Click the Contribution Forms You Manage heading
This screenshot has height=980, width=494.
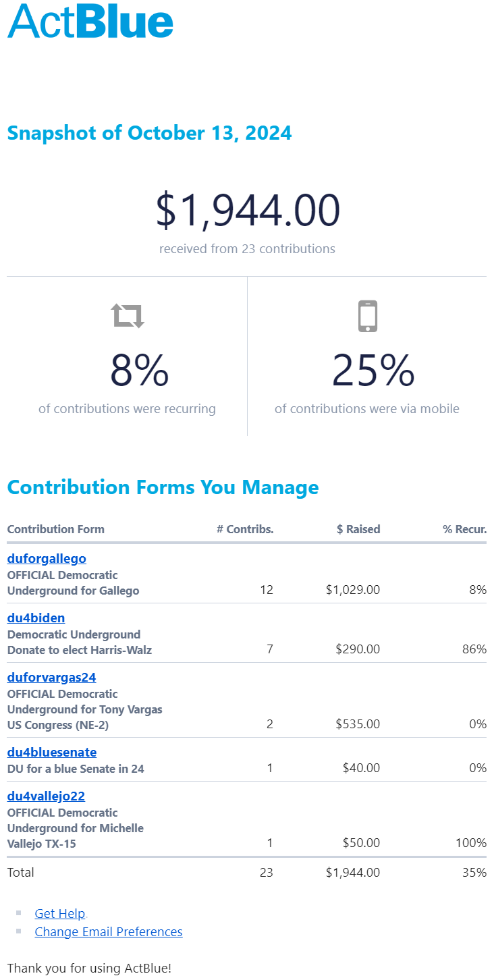163,487
